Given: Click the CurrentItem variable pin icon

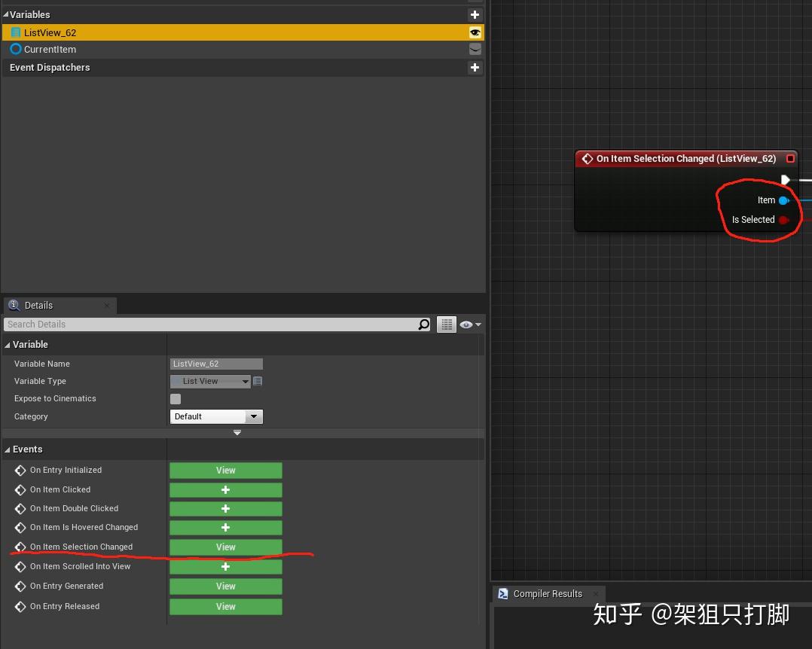Looking at the screenshot, I should pos(14,49).
